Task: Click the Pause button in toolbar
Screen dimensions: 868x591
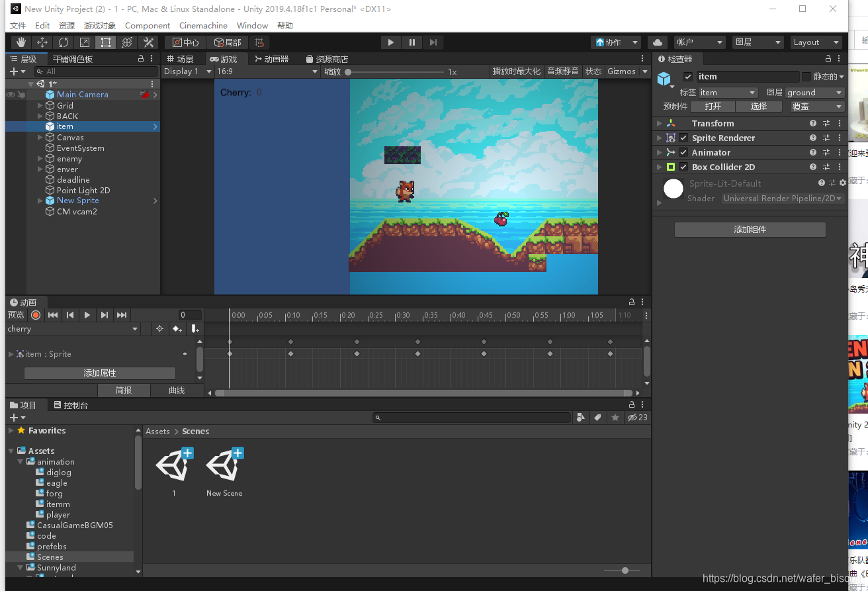Action: click(412, 42)
